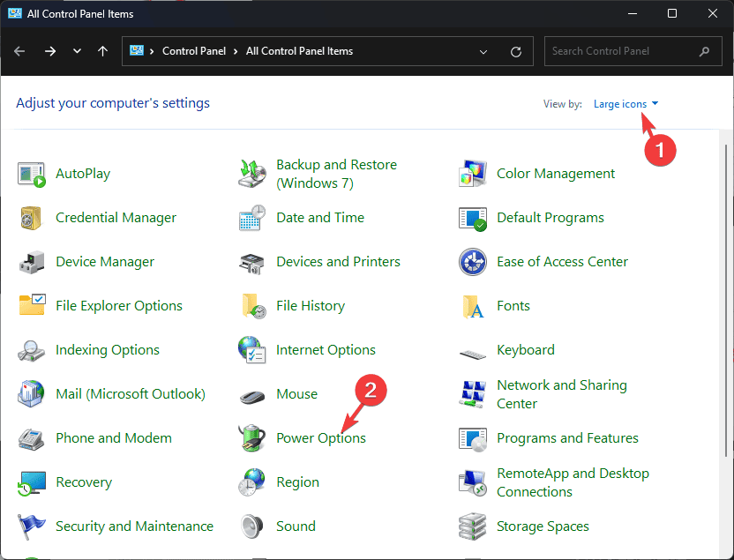Refresh the All Control Panel Items view
Viewport: 734px width, 560px height.
516,51
